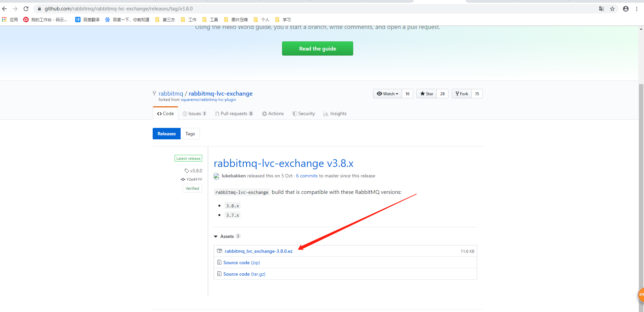Open the 工具 bookmark folder

[210, 20]
